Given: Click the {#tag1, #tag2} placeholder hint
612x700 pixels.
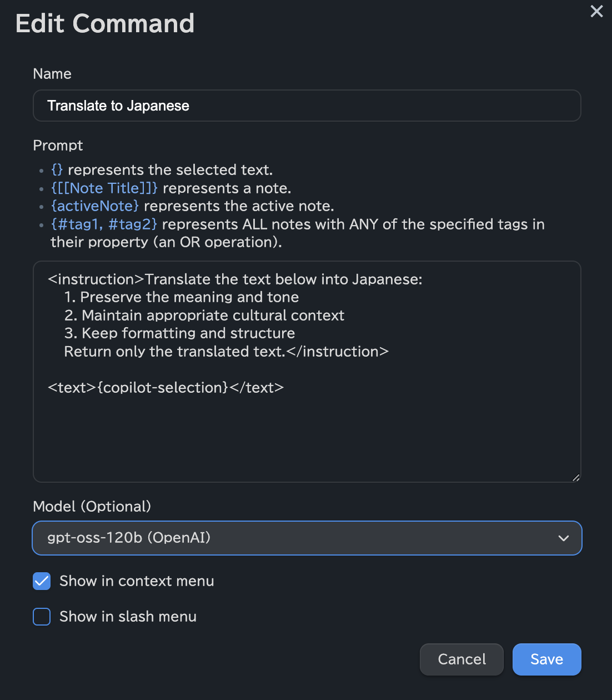Looking at the screenshot, I should (x=104, y=224).
